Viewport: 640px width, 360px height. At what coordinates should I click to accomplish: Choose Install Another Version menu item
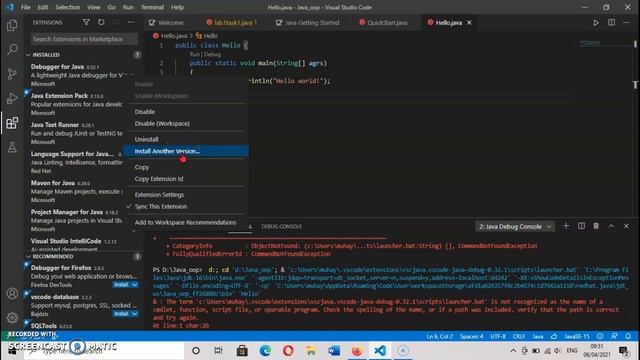186,151
